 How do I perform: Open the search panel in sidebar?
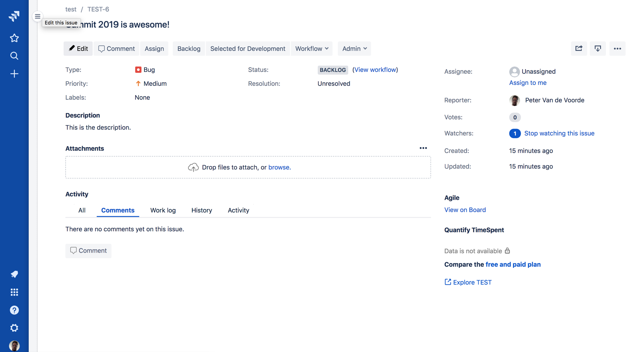click(x=14, y=56)
